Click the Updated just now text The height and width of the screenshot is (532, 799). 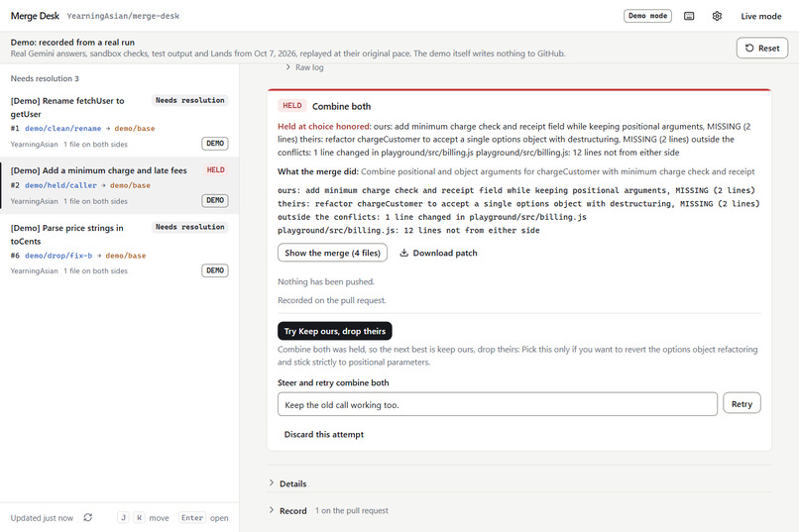pos(42,518)
